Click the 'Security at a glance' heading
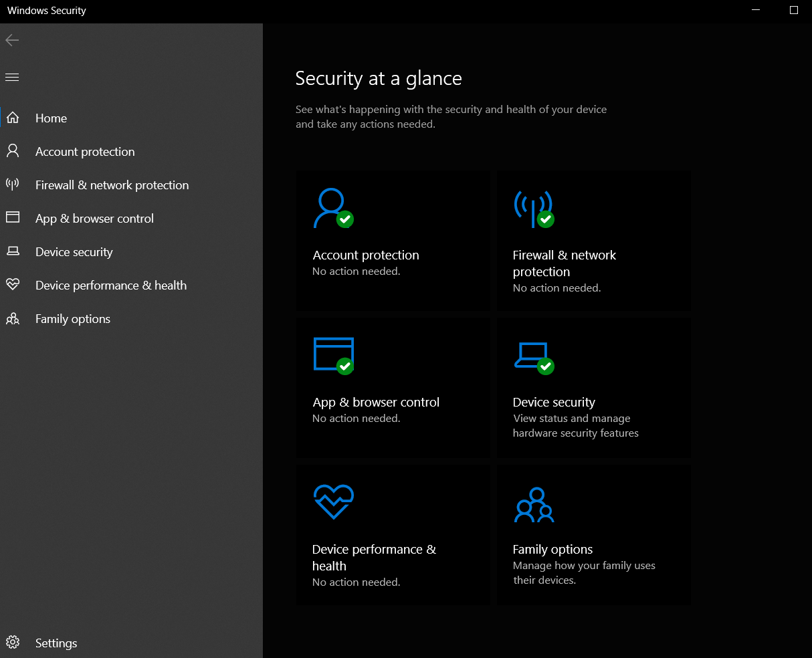 click(x=379, y=78)
